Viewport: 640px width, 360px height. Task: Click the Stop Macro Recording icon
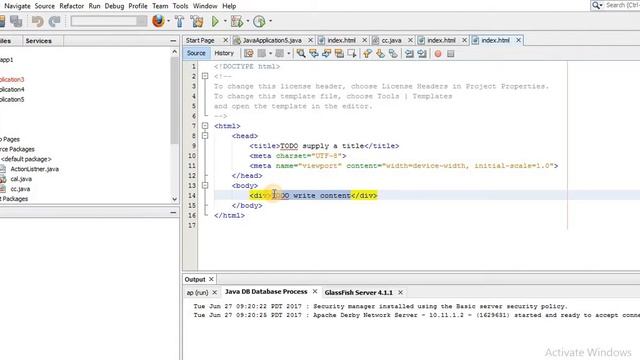[451, 53]
